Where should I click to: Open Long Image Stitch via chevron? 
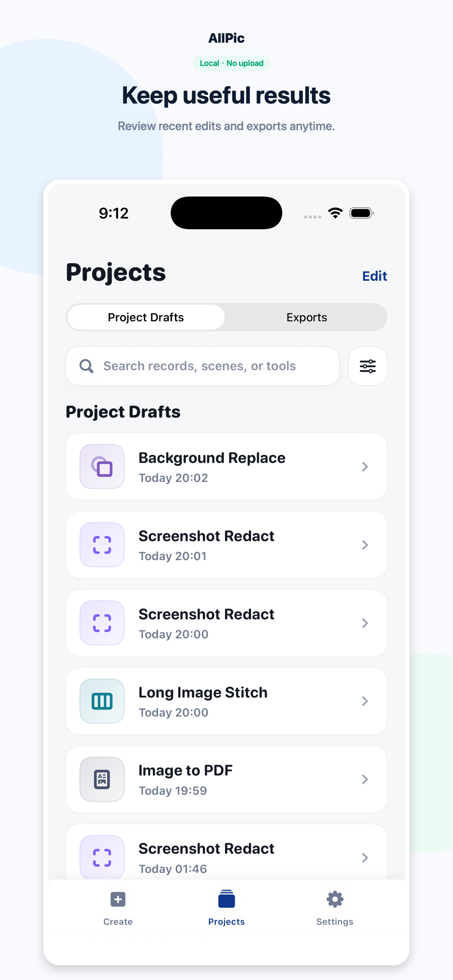(x=365, y=701)
